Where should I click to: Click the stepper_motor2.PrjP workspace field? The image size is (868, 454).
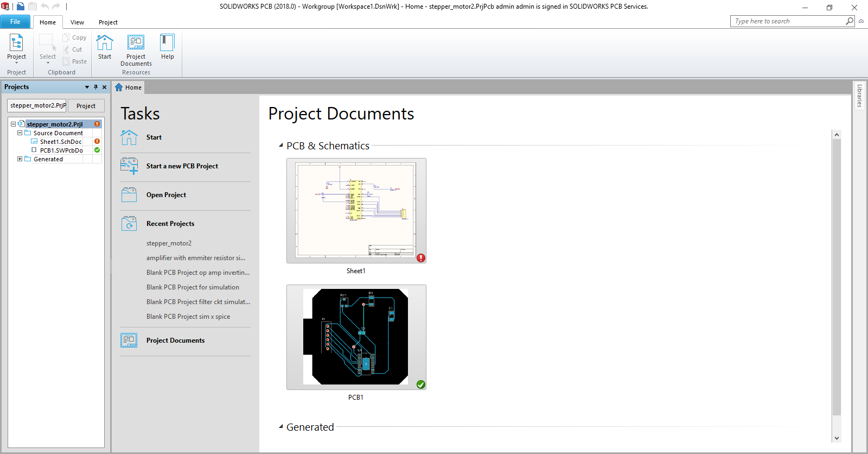(x=37, y=105)
